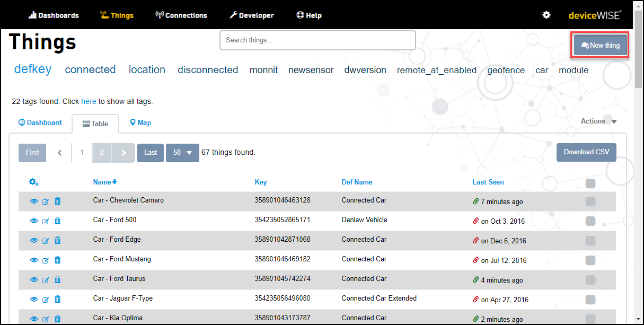Screen dimensions: 644x325
Task: Delete the Car - Ford 500 entry
Action: 58,221
